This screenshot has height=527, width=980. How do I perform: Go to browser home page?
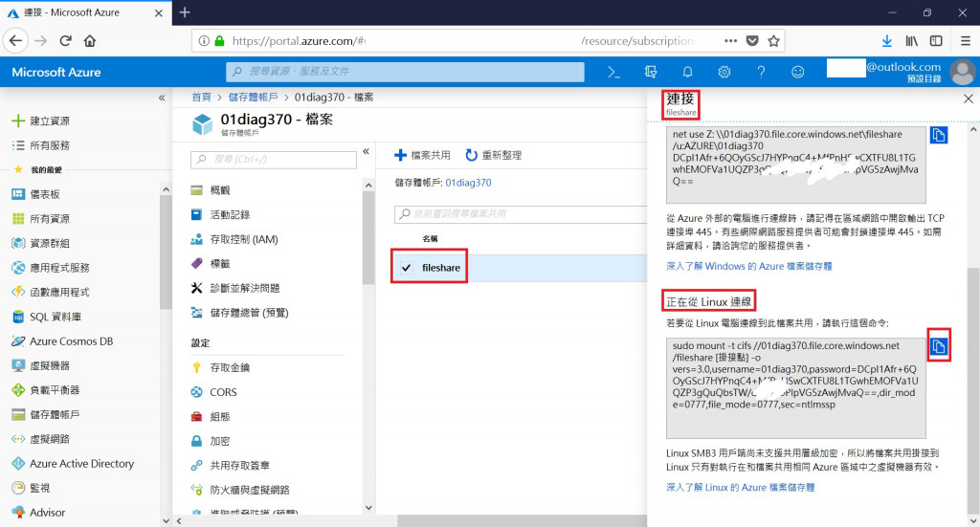pos(90,40)
